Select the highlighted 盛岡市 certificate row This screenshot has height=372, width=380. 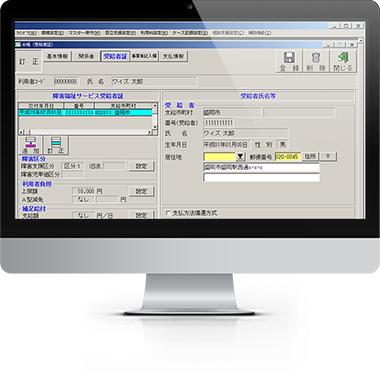(x=85, y=112)
